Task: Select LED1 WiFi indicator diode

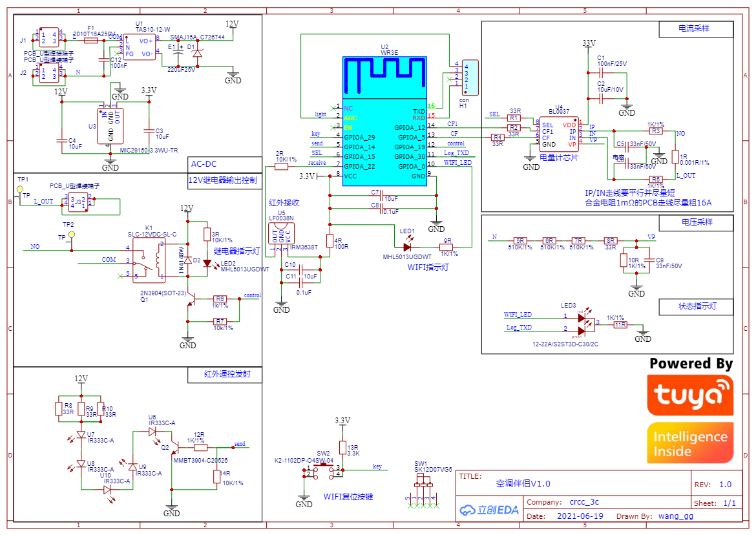Action: [x=408, y=247]
